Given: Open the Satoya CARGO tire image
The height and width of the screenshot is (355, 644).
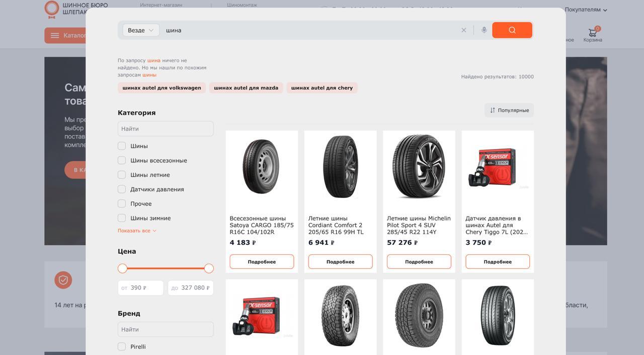Looking at the screenshot, I should [x=262, y=167].
